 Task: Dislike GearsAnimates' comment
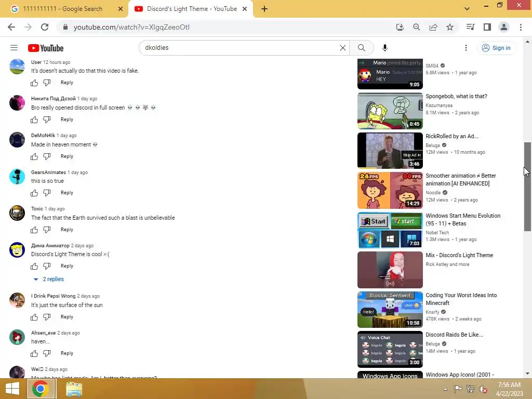click(47, 193)
